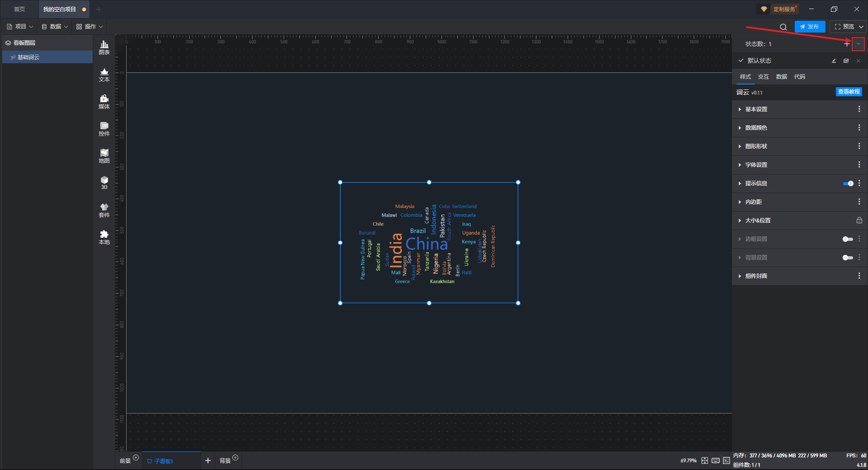This screenshot has height=470, width=868.
Task: Click the duplicate state icon beside 默认状态
Action: click(846, 61)
